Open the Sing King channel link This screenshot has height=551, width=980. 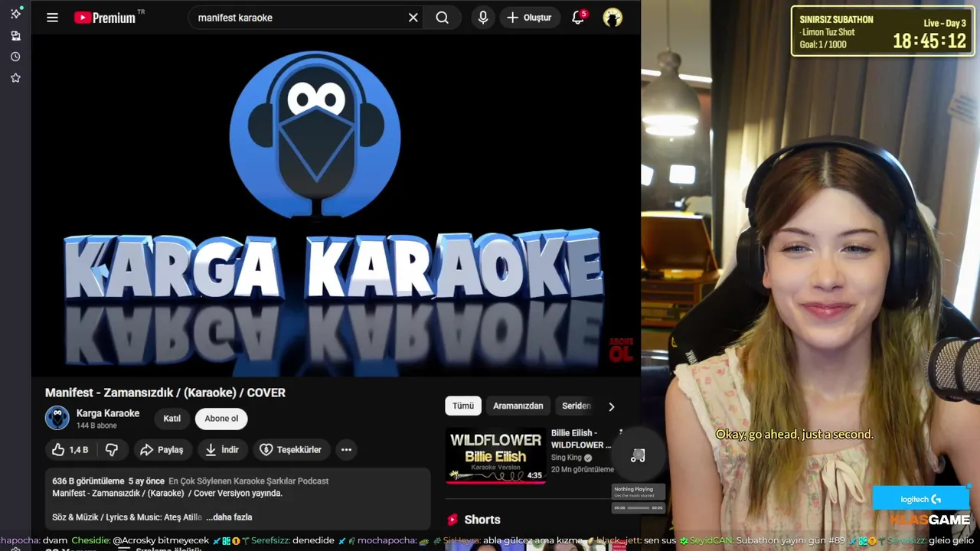[567, 458]
